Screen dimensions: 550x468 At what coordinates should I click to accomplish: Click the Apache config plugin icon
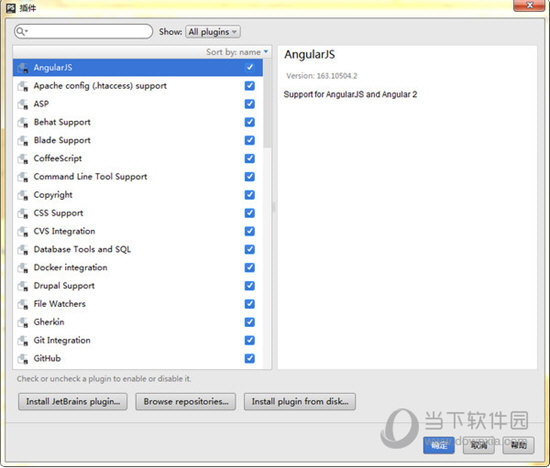pyautogui.click(x=23, y=86)
